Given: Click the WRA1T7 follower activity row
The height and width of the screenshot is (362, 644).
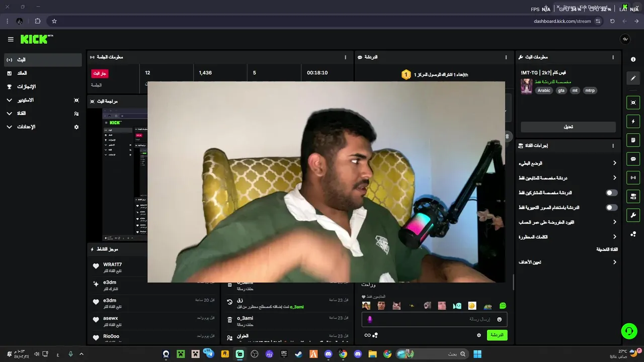Looking at the screenshot, I should [x=119, y=267].
